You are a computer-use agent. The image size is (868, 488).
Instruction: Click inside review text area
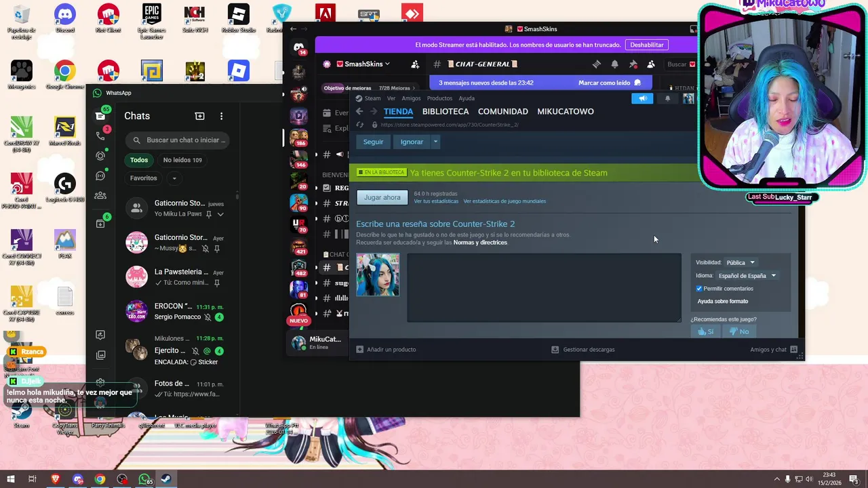pos(544,288)
